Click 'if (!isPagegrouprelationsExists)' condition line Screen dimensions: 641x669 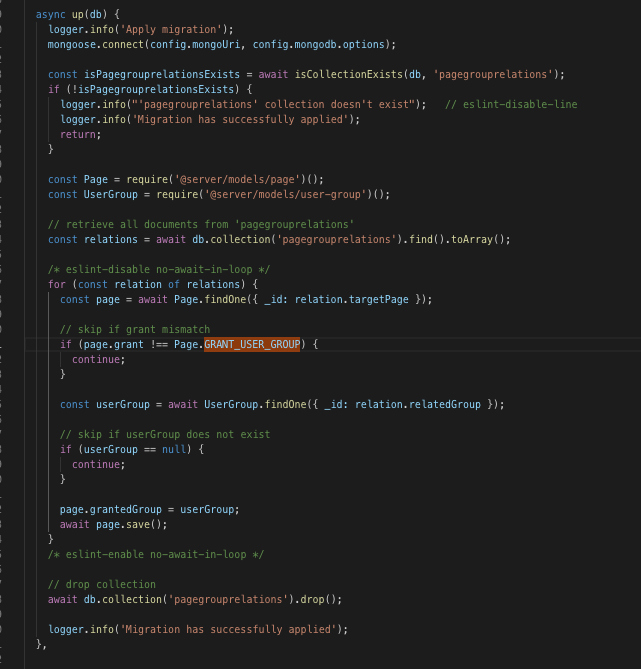coord(150,90)
